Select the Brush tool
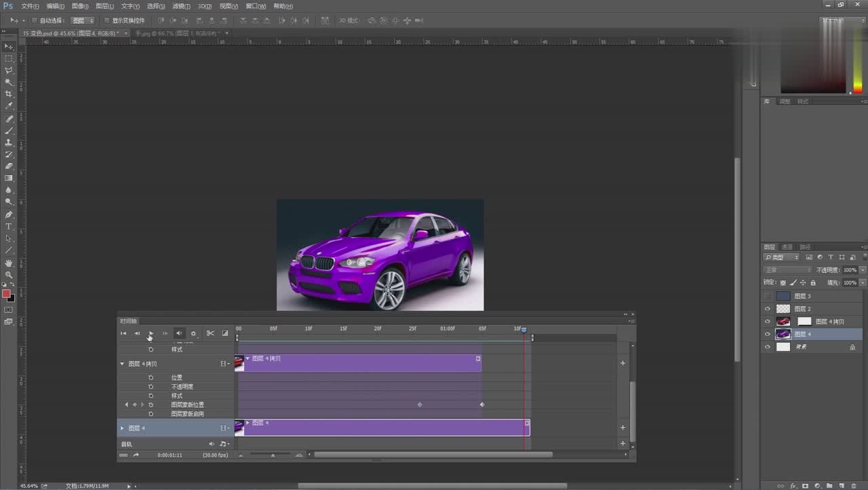 (9, 130)
